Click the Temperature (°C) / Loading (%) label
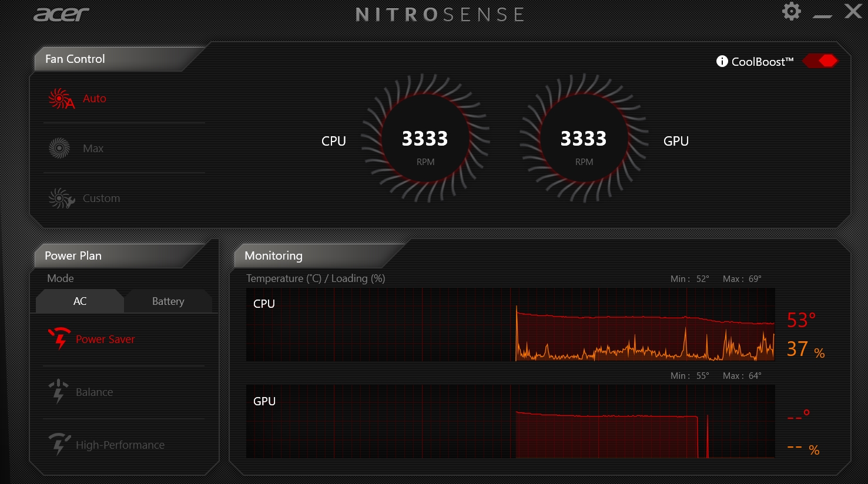This screenshot has height=484, width=868. (x=316, y=278)
